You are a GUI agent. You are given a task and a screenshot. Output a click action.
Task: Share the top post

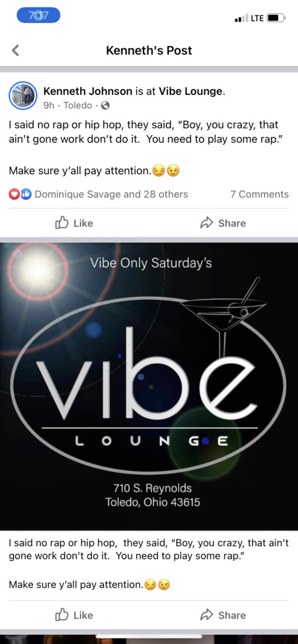tap(223, 223)
